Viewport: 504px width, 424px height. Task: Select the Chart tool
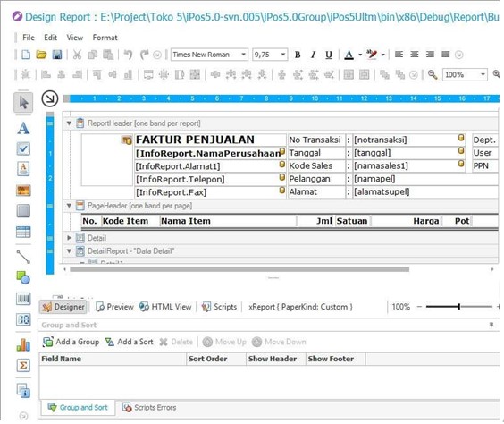click(23, 344)
